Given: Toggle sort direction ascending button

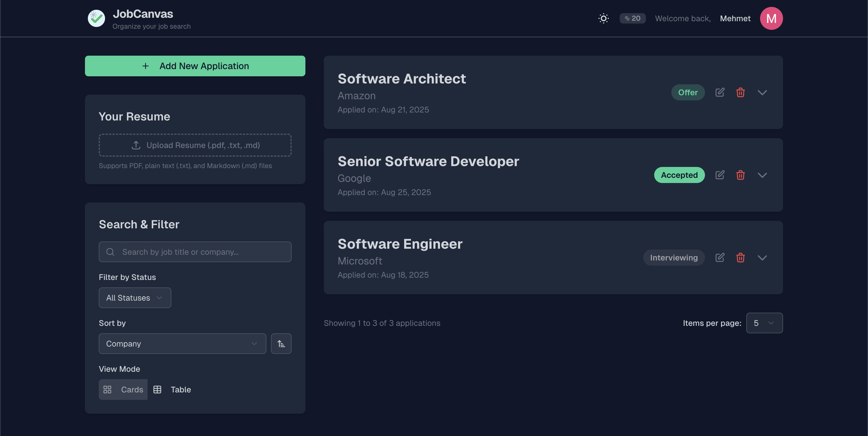Looking at the screenshot, I should point(281,343).
